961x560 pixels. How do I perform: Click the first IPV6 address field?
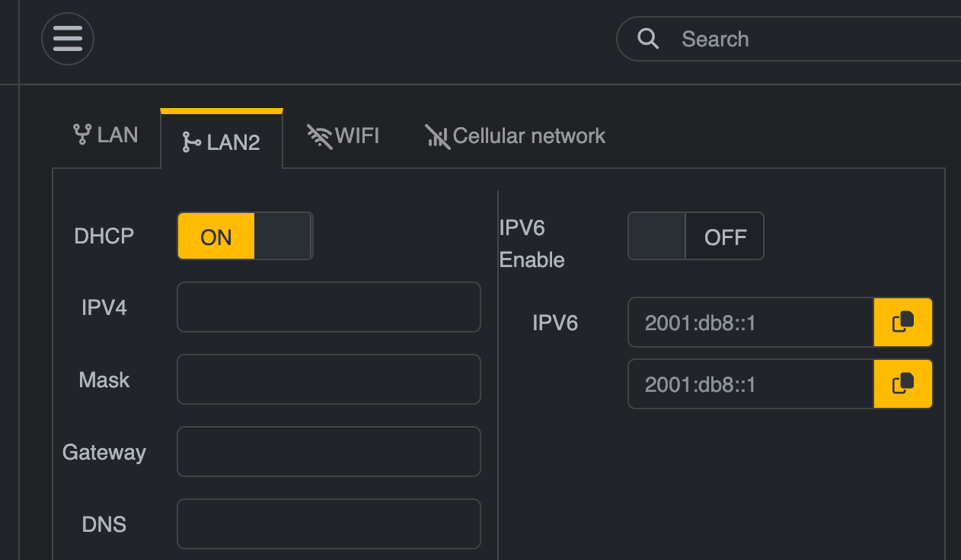pyautogui.click(x=751, y=322)
